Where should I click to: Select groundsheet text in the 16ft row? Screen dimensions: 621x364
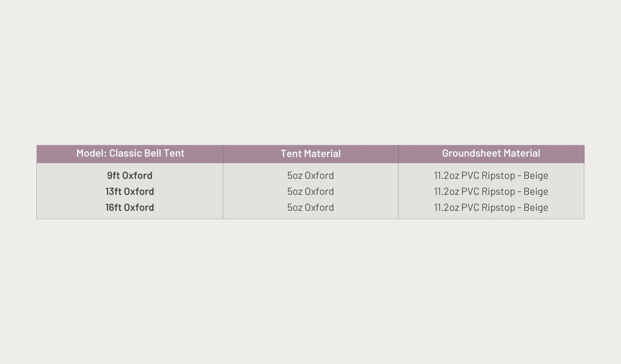click(491, 207)
